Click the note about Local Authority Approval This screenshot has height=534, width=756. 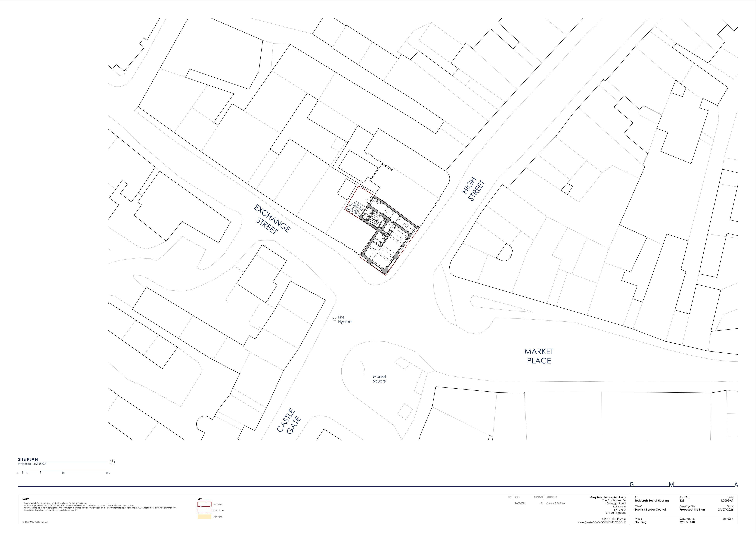click(x=55, y=503)
